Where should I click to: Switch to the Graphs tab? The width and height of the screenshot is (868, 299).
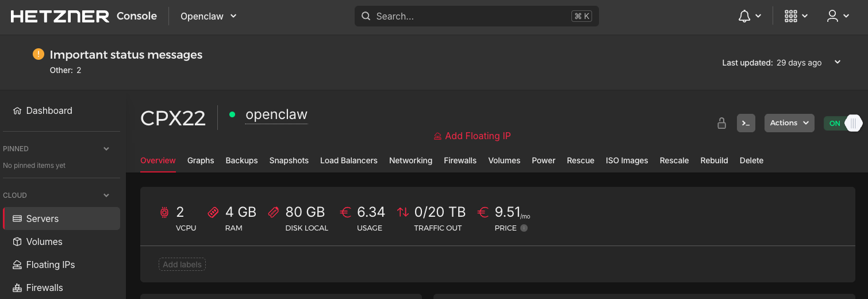pos(201,160)
